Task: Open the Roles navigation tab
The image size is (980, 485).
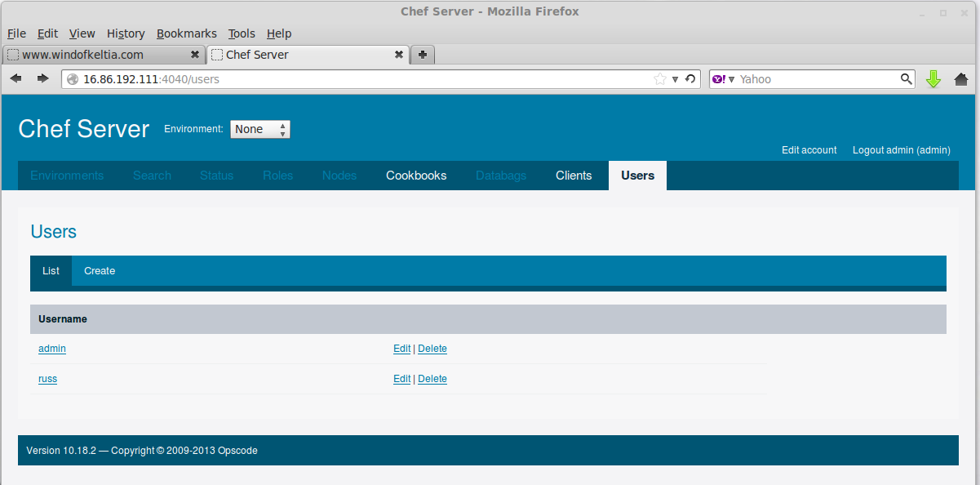Action: (278, 176)
